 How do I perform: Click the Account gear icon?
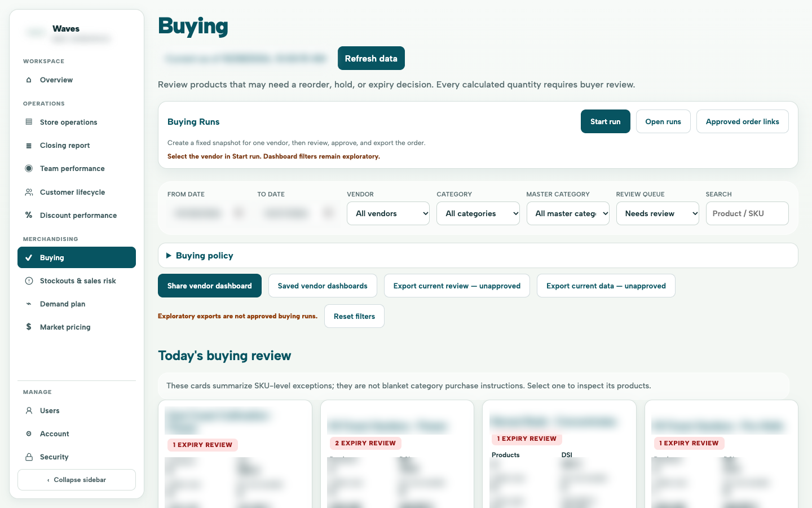29,434
